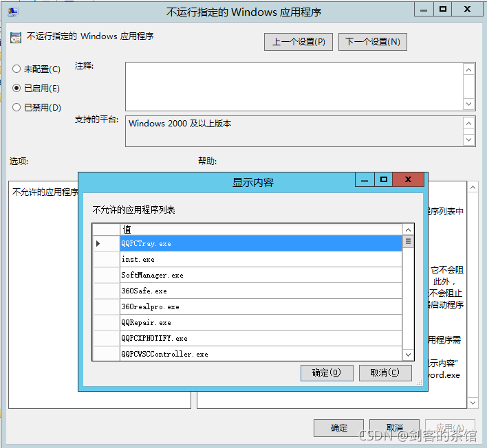The width and height of the screenshot is (487, 448).
Task: Close the main policy window
Action: pos(467,10)
